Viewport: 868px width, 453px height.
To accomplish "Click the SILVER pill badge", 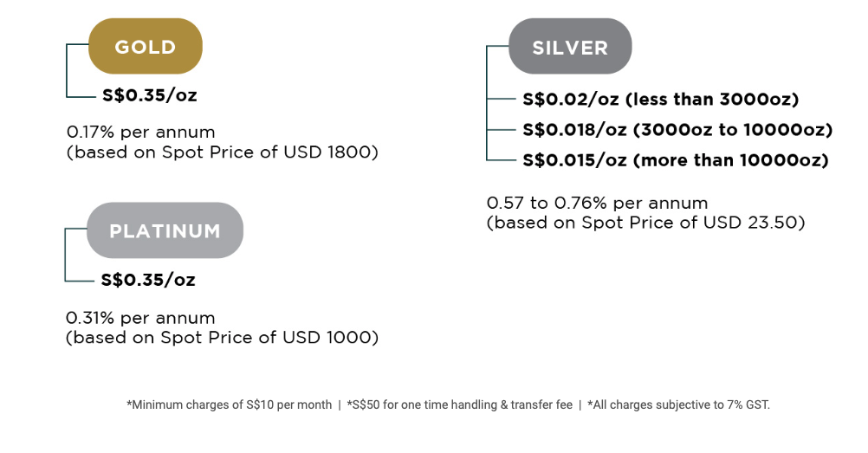I will [570, 47].
